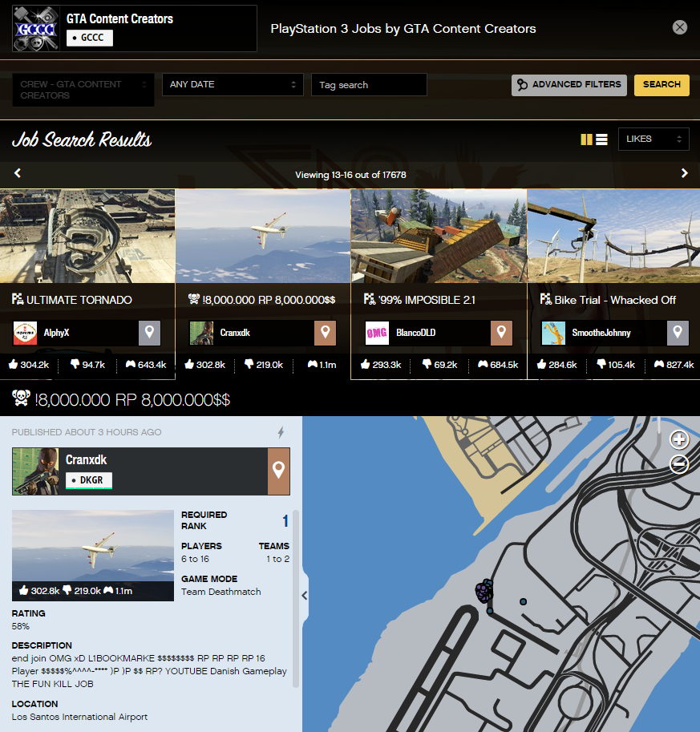Click map pin on Bike Trial card
Viewport: 700px width, 732px height.
tap(678, 333)
